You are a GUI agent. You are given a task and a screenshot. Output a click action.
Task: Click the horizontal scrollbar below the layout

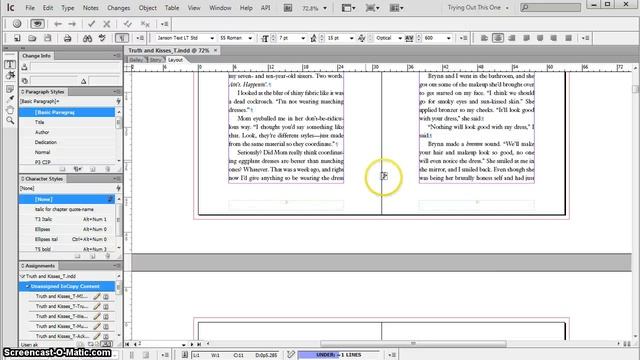pyautogui.click(x=413, y=344)
